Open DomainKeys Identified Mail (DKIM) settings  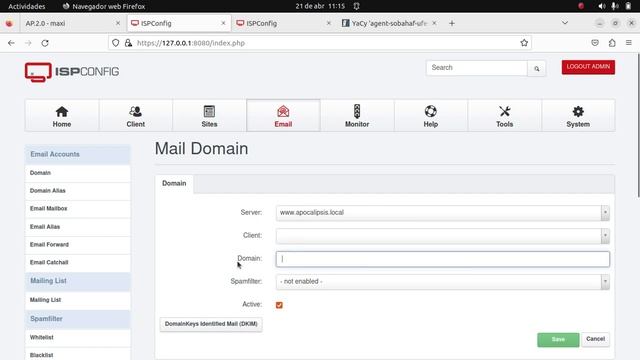(x=211, y=324)
